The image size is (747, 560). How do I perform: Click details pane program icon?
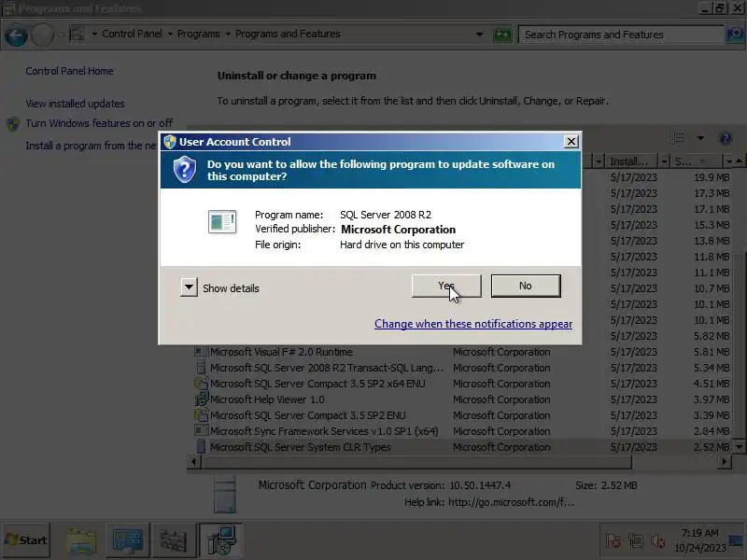(224, 493)
